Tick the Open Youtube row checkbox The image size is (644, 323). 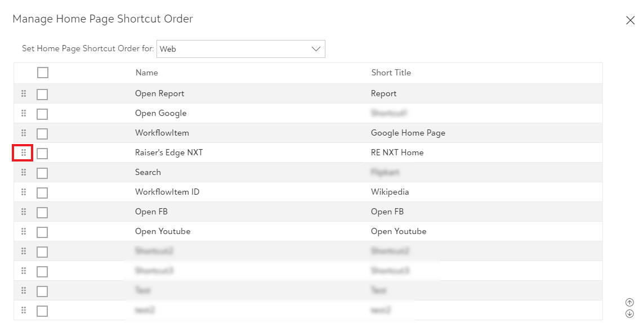click(42, 232)
